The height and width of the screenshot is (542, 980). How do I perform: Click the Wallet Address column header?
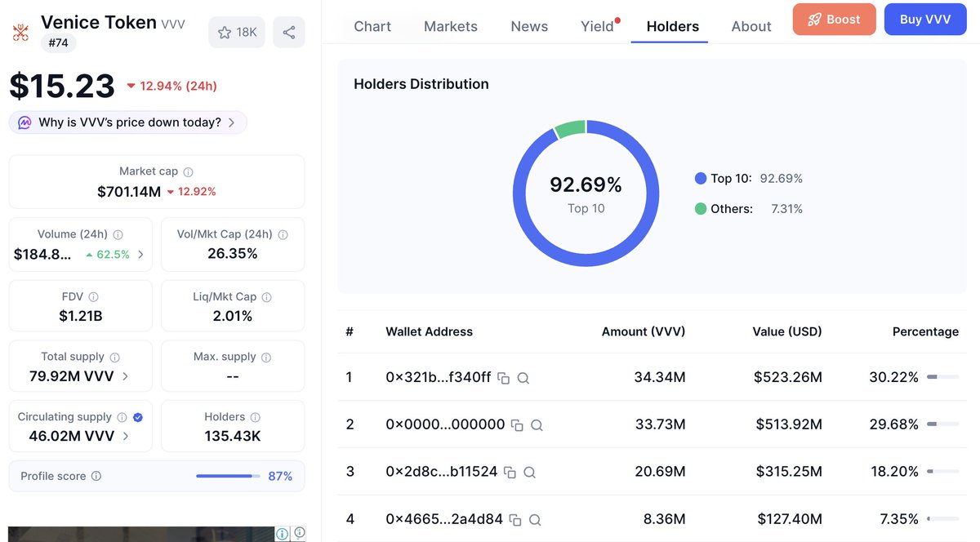click(x=429, y=331)
